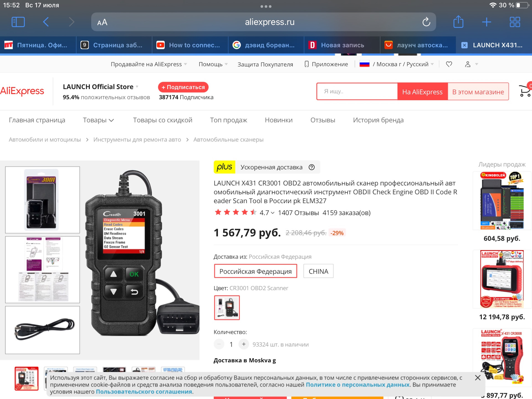
Task: Search На AliExpress
Action: tap(422, 92)
